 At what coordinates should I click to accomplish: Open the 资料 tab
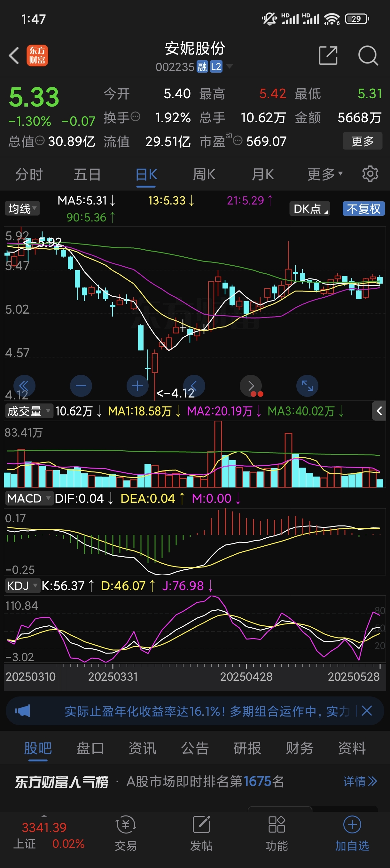tap(352, 748)
